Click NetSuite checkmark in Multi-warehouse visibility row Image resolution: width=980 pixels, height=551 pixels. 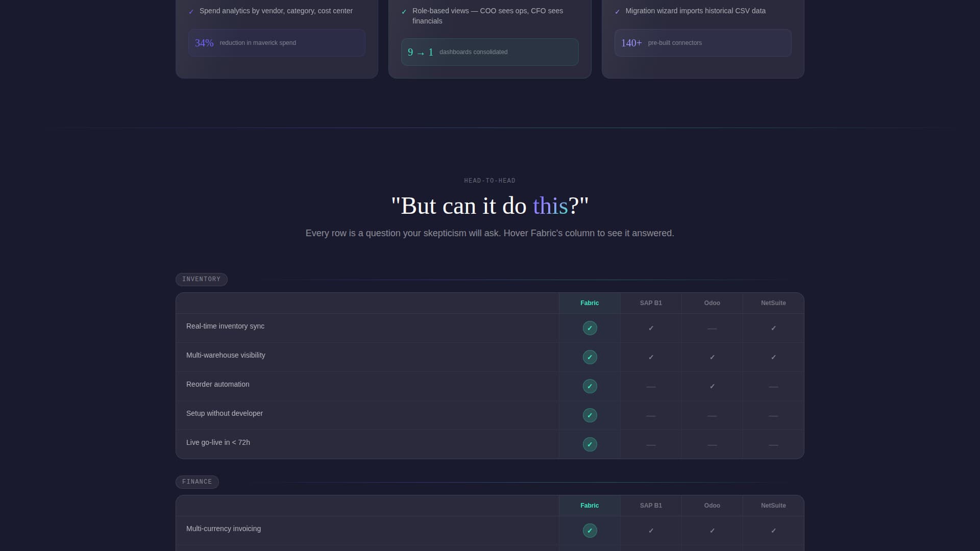point(773,357)
